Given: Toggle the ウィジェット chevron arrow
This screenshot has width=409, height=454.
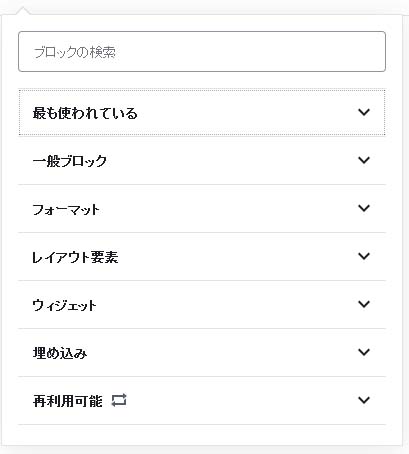Looking at the screenshot, I should [364, 304].
